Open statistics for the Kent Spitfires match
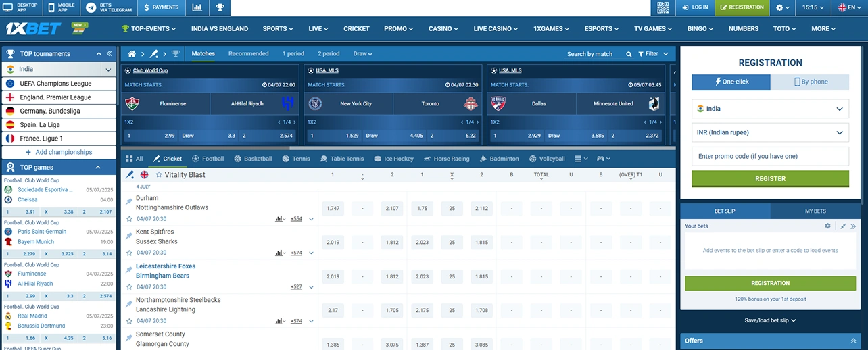Image resolution: width=868 pixels, height=350 pixels. (280, 253)
